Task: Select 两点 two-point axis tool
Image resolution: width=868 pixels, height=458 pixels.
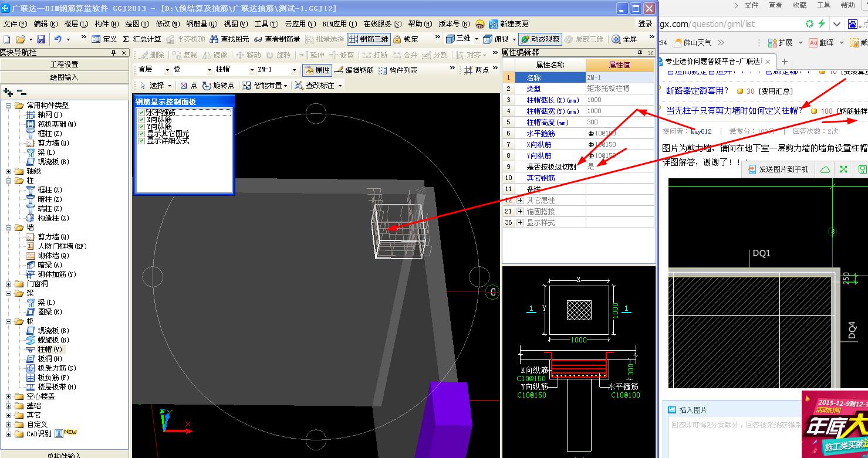Action: pos(477,70)
